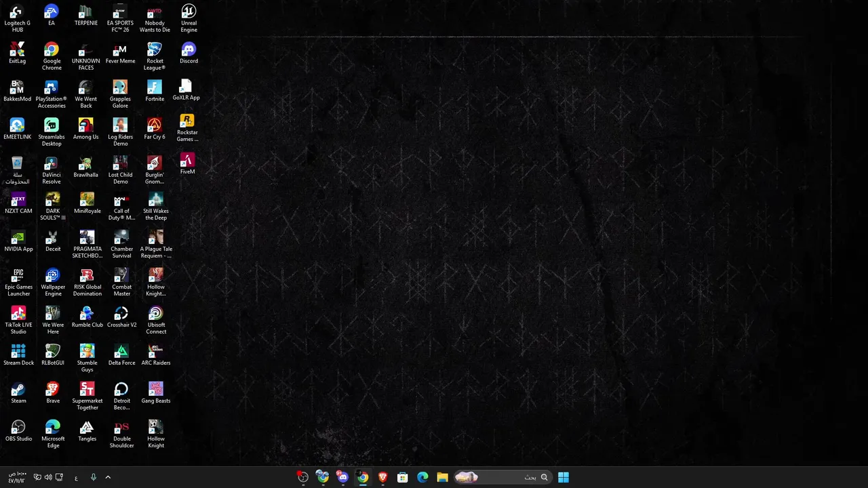The width and height of the screenshot is (868, 488).
Task: Select the BakkesMod desktop icon
Action: pyautogui.click(x=17, y=91)
